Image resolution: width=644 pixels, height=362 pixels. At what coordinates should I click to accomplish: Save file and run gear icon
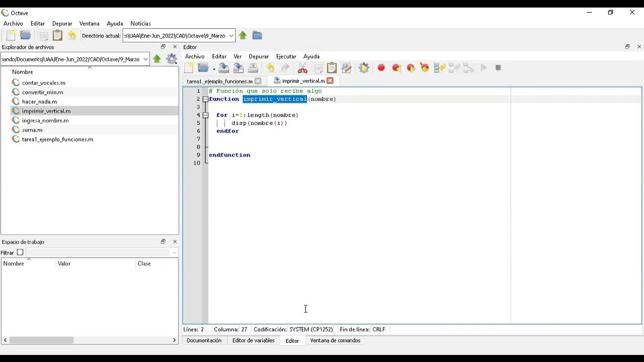point(364,68)
